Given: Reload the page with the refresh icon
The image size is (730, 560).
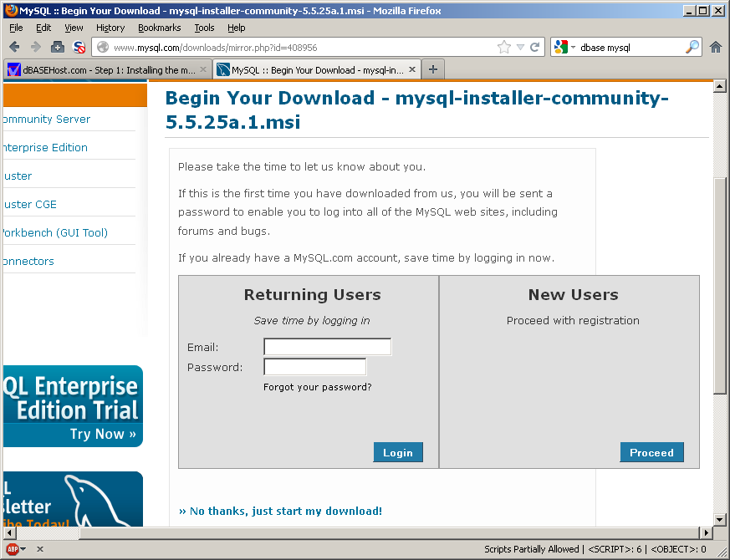Looking at the screenshot, I should click(x=535, y=47).
